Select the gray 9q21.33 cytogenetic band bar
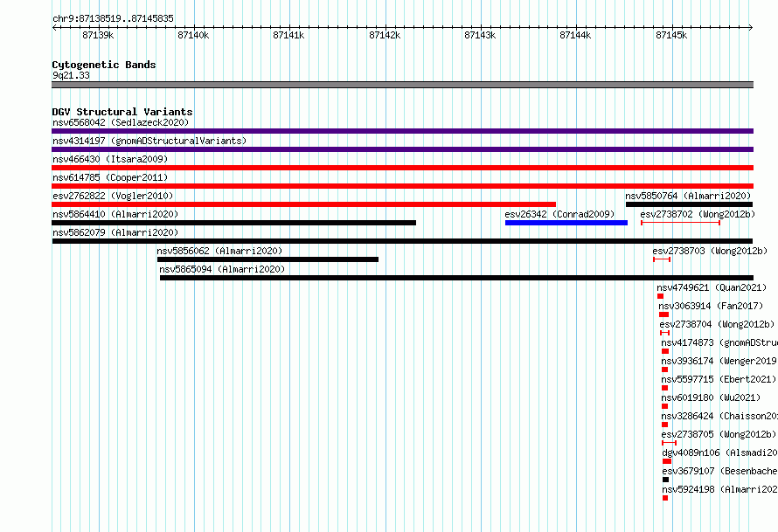Screen dimensions: 778x532 [x=402, y=85]
